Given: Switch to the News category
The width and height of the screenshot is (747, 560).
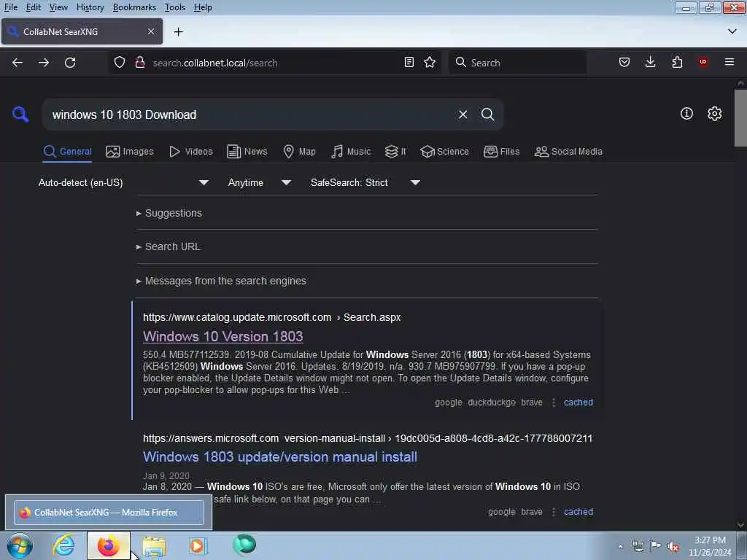Looking at the screenshot, I should click(x=247, y=152).
